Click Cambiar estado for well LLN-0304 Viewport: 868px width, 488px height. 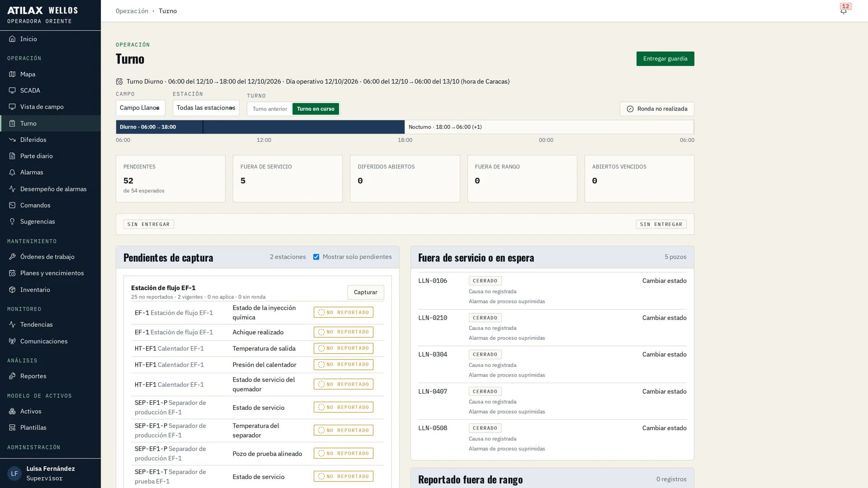click(664, 354)
